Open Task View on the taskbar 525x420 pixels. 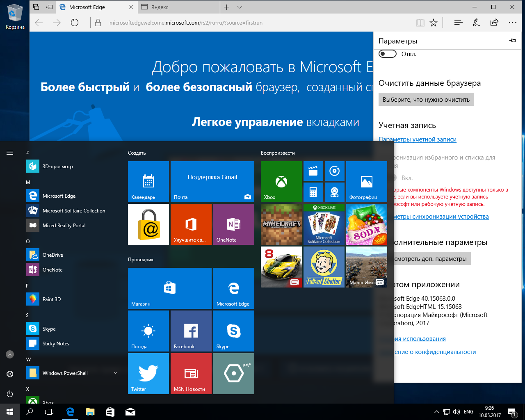coord(49,412)
